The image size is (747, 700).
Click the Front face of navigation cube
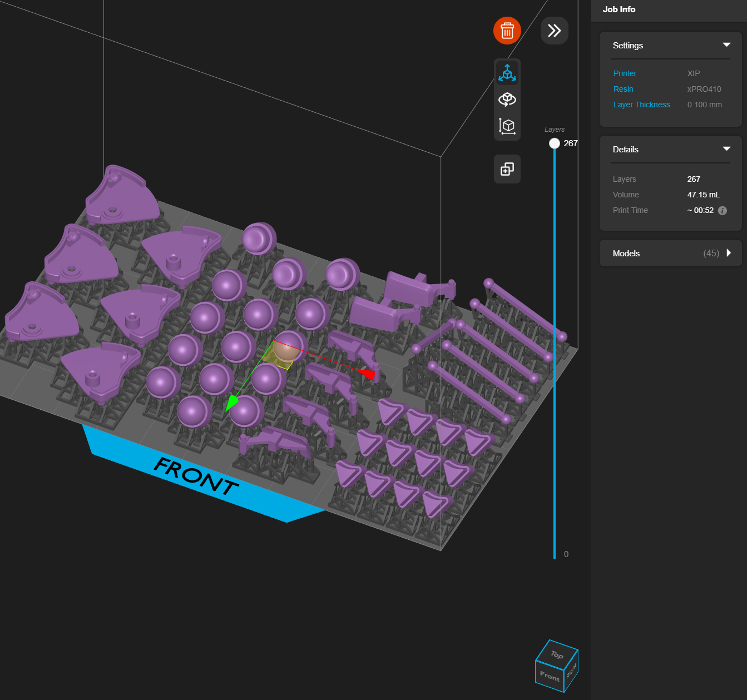(x=550, y=677)
